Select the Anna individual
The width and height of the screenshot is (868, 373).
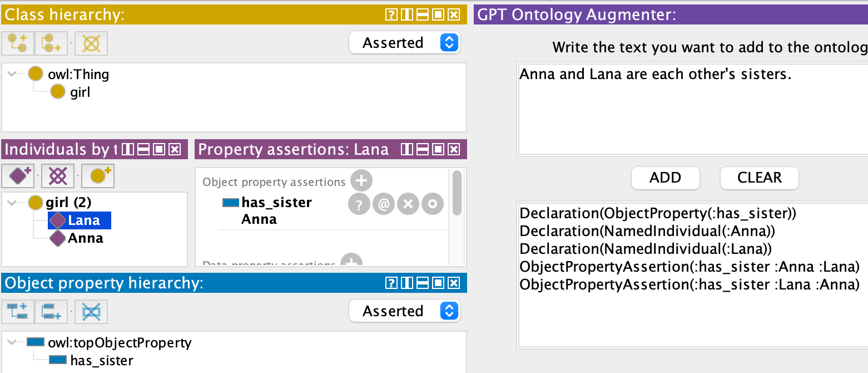click(85, 238)
